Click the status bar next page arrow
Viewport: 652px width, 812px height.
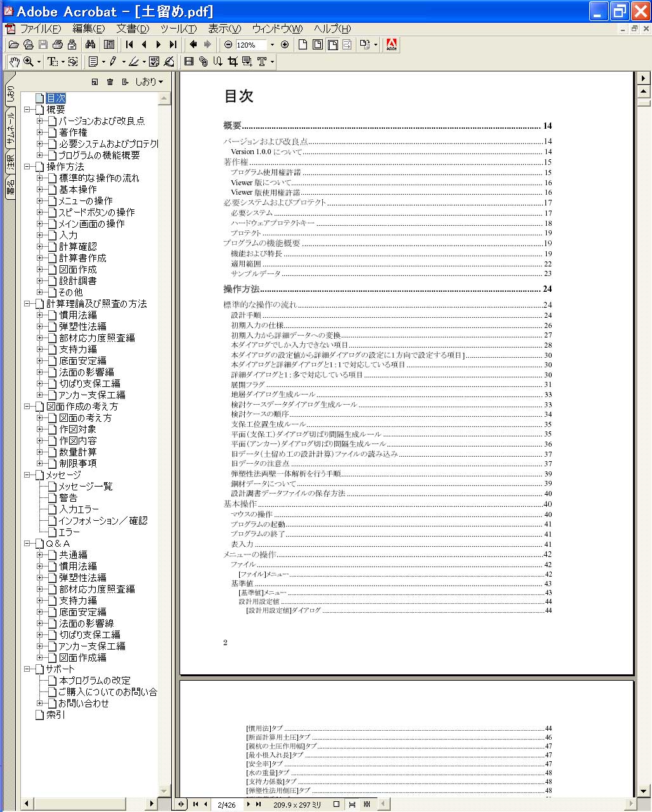(x=248, y=804)
